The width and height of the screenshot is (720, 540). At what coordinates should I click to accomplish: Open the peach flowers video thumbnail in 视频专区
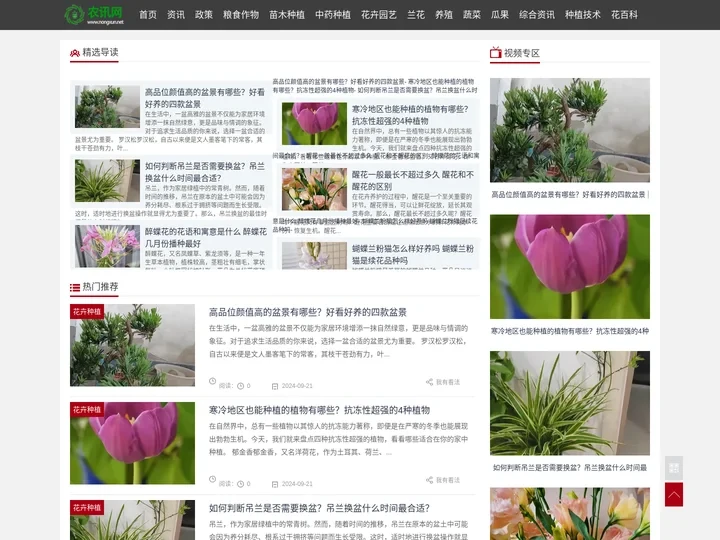(570, 514)
